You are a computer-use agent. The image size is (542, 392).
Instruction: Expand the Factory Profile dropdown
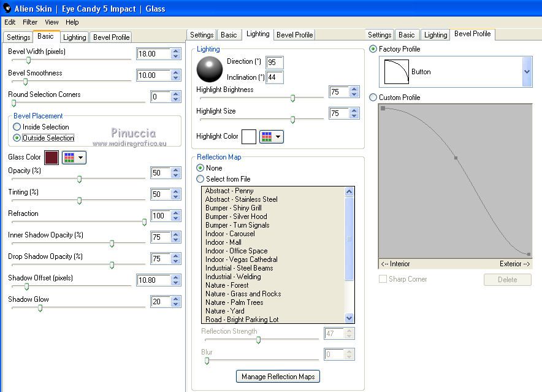pos(527,72)
